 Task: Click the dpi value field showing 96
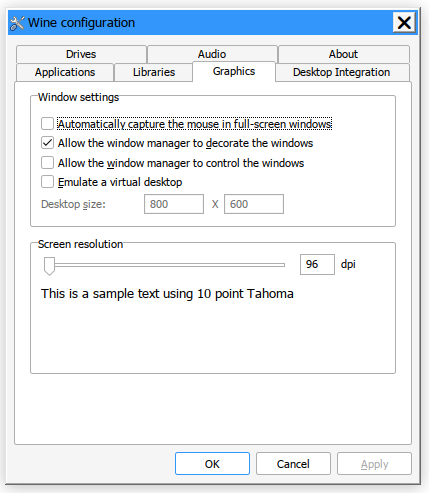pyautogui.click(x=317, y=264)
